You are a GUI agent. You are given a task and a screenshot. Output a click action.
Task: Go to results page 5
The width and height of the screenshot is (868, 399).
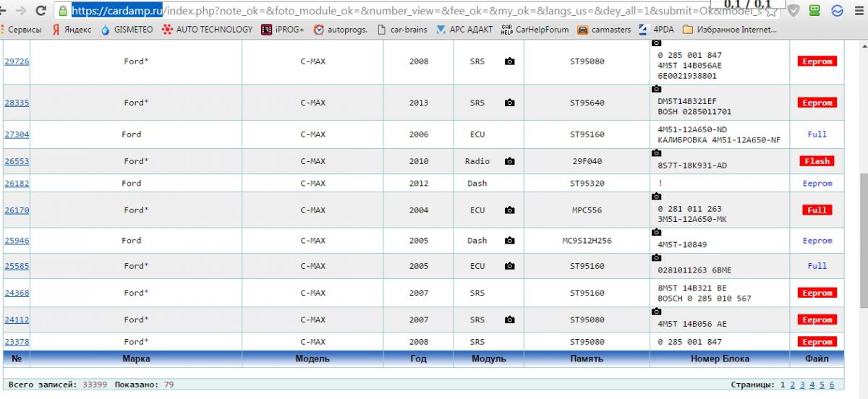[x=822, y=385]
